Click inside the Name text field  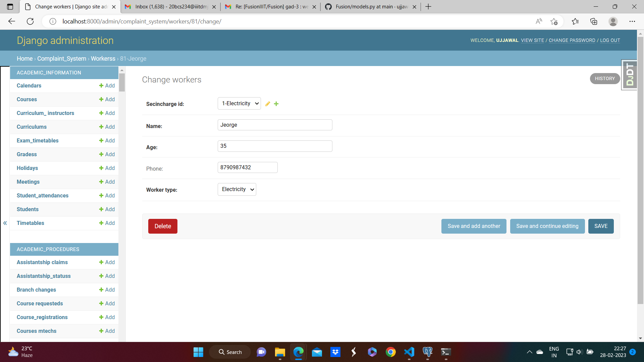275,125
